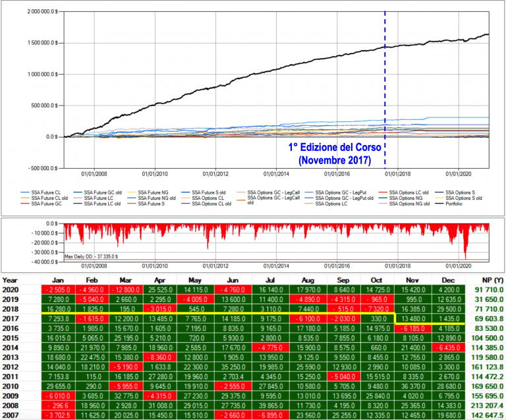Click the Year column header
This screenshot has height=420, width=506.
(12, 280)
